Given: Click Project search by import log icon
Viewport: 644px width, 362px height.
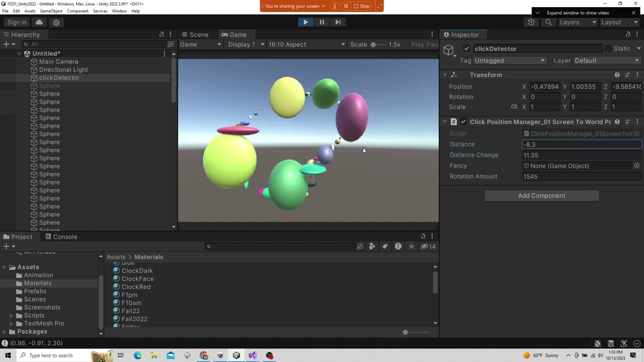Looking at the screenshot, I should pos(398,246).
